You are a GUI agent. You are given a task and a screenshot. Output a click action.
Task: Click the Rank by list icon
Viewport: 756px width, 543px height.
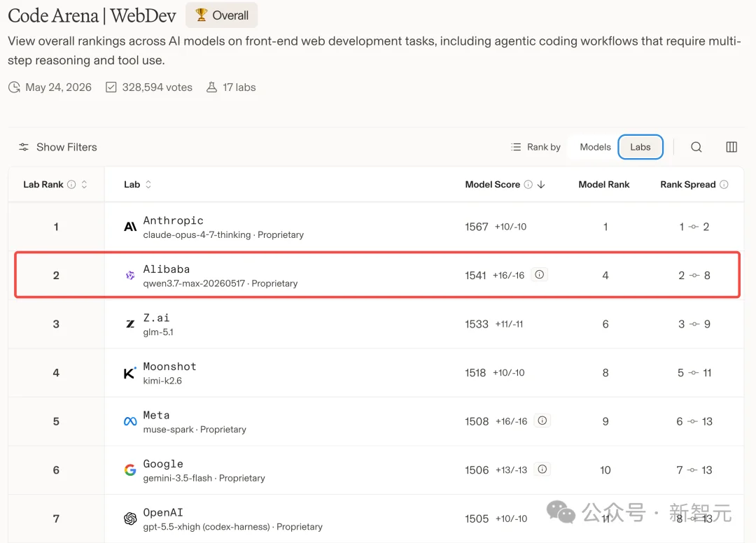pyautogui.click(x=516, y=147)
